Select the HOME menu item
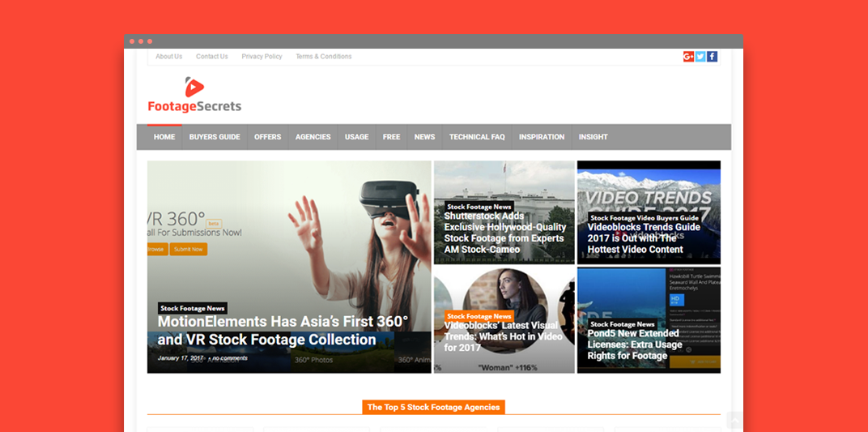The height and width of the screenshot is (432, 868). [x=164, y=137]
